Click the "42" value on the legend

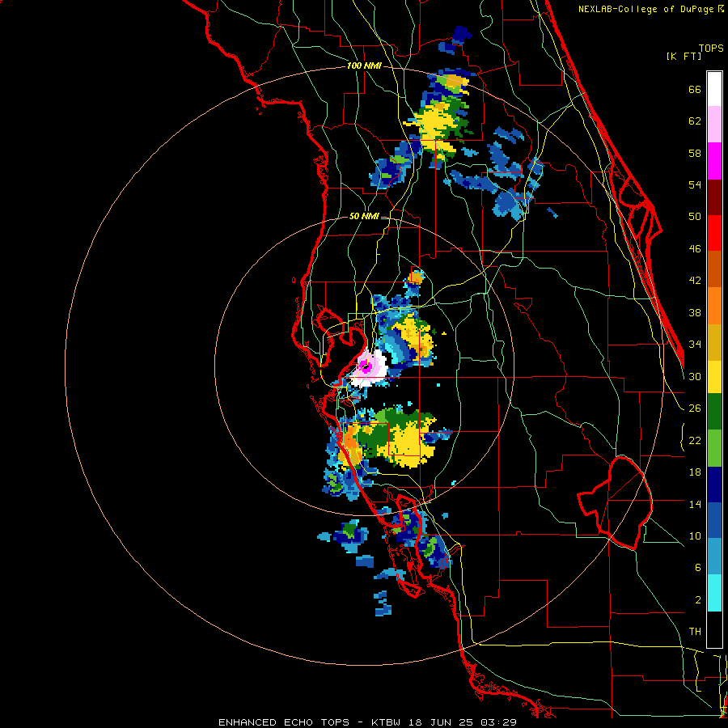[x=695, y=281]
